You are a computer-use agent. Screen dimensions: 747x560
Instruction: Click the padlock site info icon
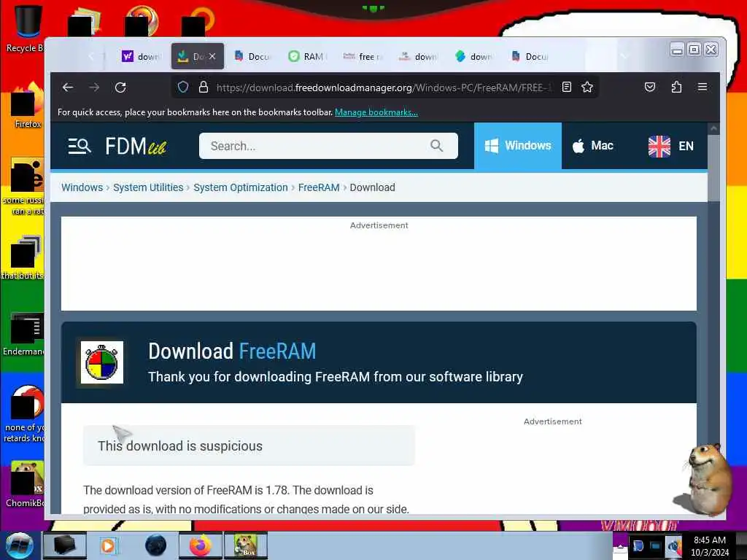click(204, 87)
